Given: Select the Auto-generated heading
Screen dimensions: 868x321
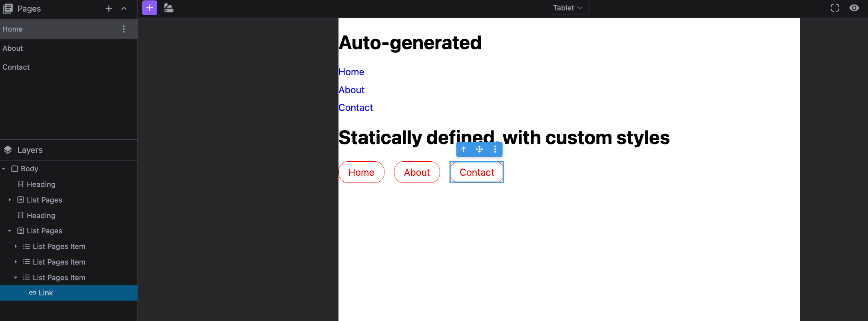Looking at the screenshot, I should pos(410,42).
